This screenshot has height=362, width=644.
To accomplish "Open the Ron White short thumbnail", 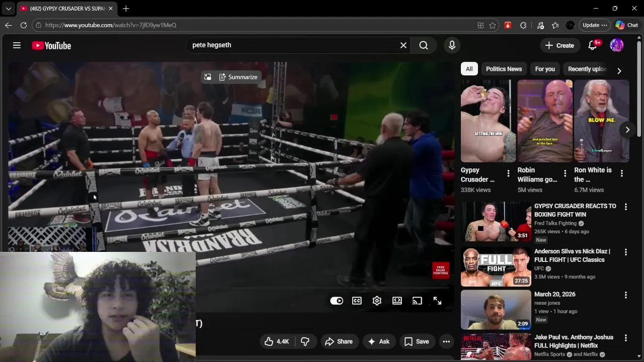I will coord(602,121).
